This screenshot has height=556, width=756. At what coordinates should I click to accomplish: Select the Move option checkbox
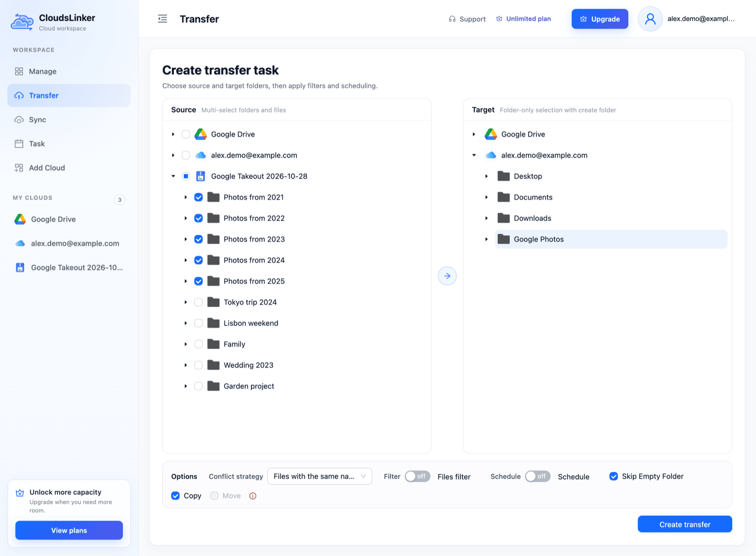tap(214, 496)
